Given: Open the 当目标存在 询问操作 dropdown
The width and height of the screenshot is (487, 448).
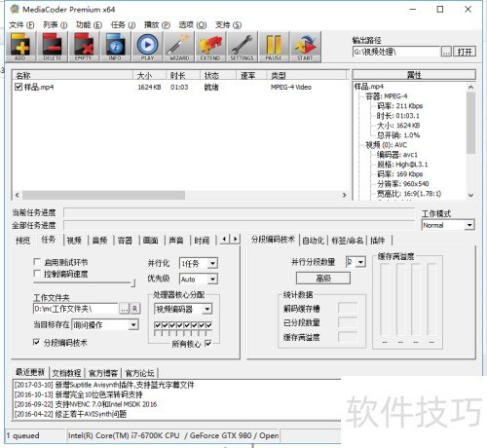Looking at the screenshot, I should [x=105, y=324].
